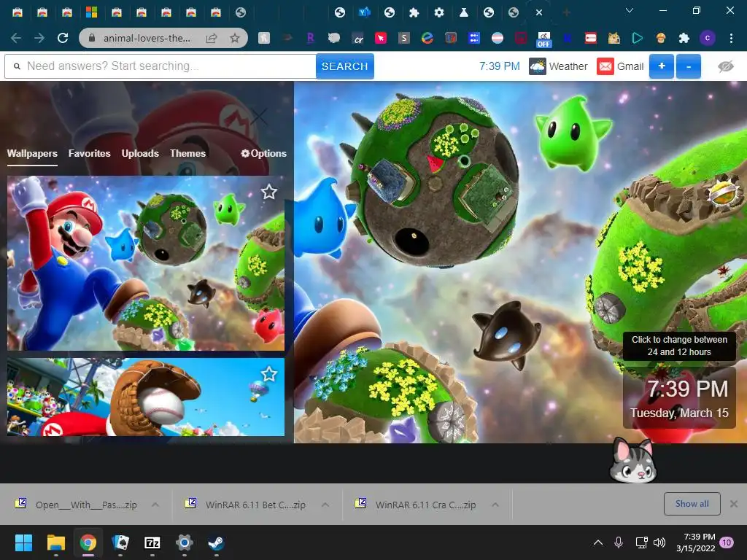Image resolution: width=747 pixels, height=560 pixels.
Task: Open notifications badge showing 10
Action: coord(727,542)
